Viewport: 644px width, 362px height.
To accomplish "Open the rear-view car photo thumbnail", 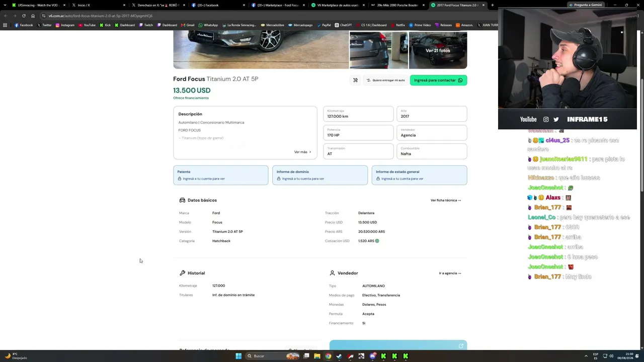I will (x=379, y=50).
